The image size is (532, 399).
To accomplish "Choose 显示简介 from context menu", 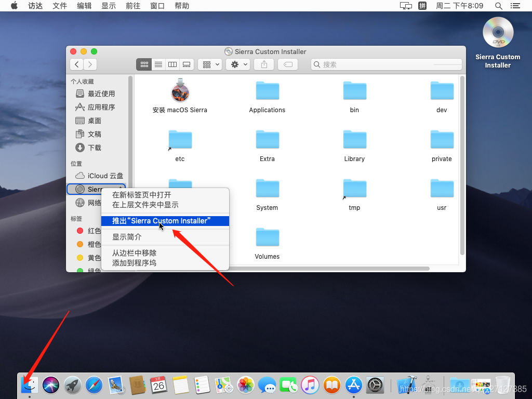I will (x=165, y=237).
